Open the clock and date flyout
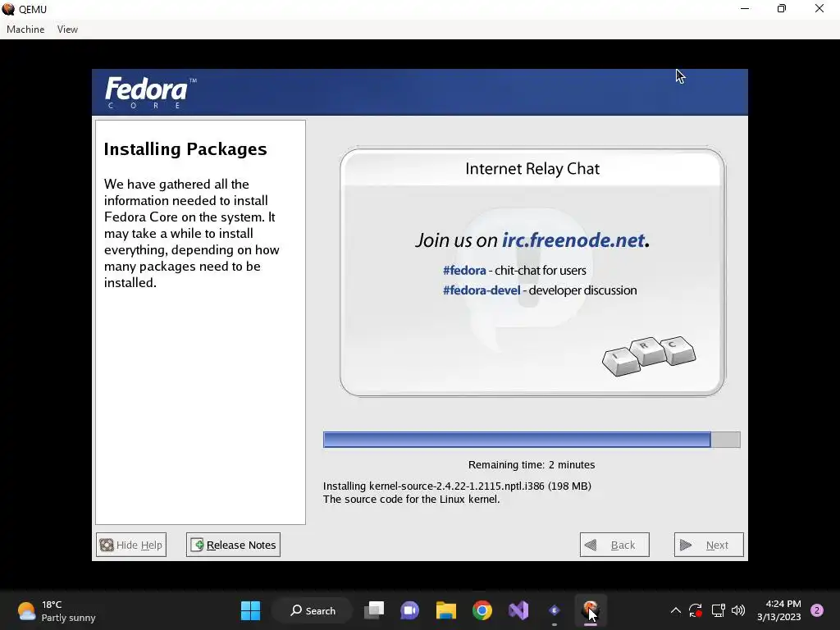The height and width of the screenshot is (630, 840). [779, 610]
